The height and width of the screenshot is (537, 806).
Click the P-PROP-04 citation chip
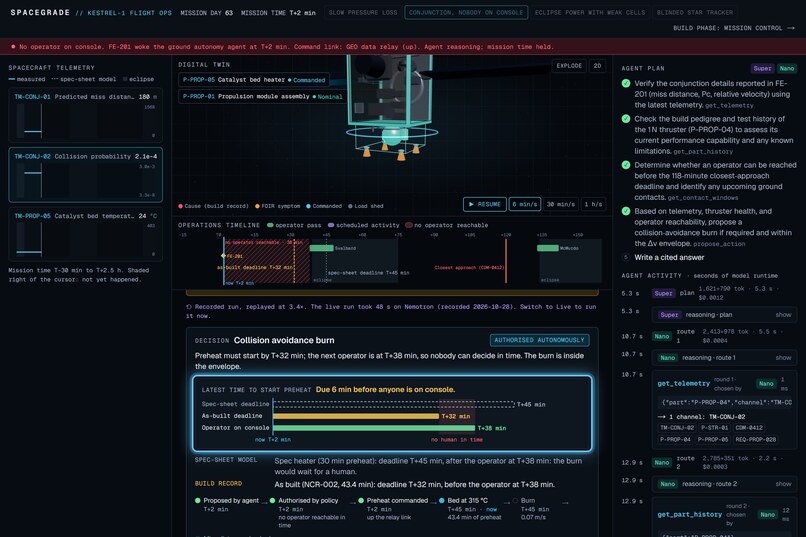(675, 439)
